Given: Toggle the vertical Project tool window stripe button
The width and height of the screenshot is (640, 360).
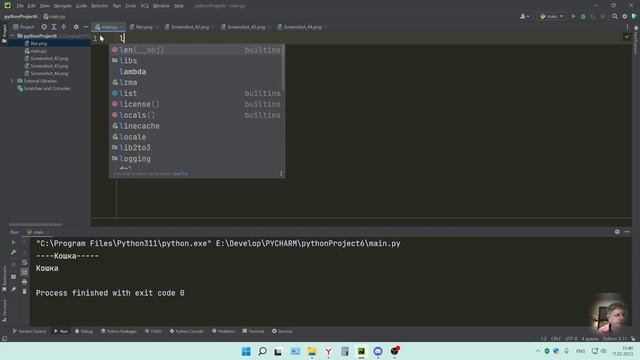Looking at the screenshot, I should (4, 33).
